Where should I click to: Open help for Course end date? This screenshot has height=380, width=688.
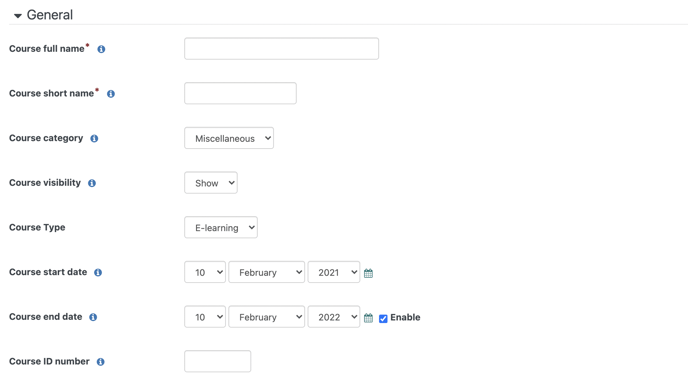(93, 317)
